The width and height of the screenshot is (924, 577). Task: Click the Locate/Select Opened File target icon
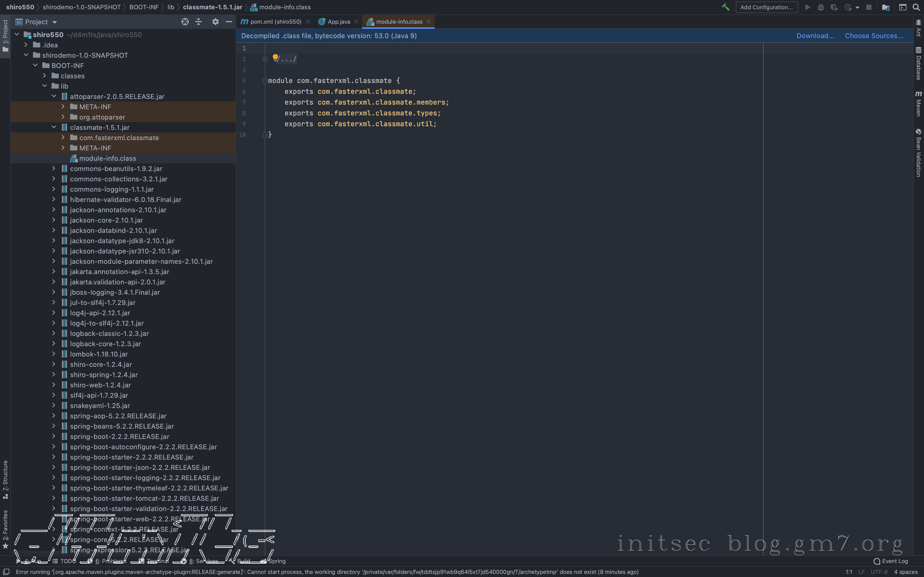185,22
